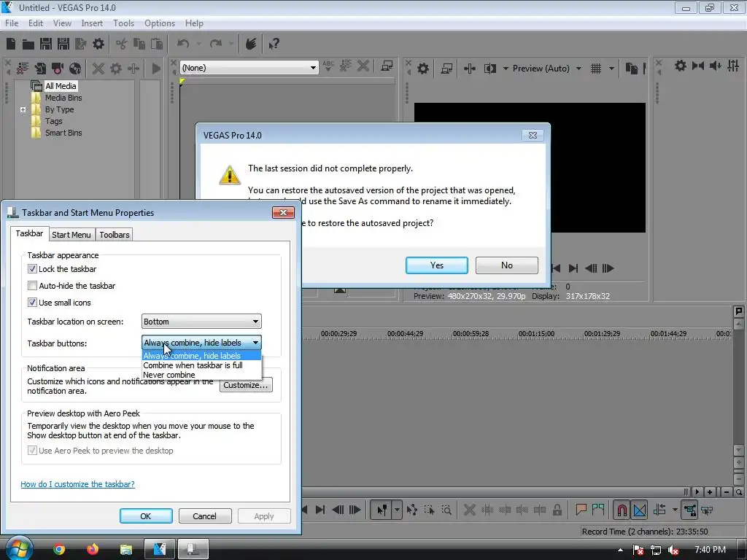The height and width of the screenshot is (560, 747).
Task: Select 'Never combine' option in list
Action: pyautogui.click(x=201, y=375)
